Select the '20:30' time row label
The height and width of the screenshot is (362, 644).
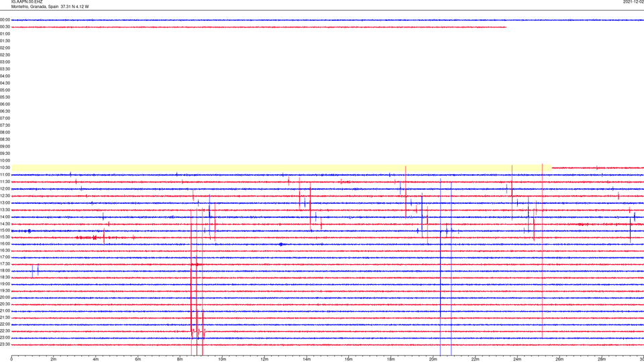pyautogui.click(x=5, y=304)
